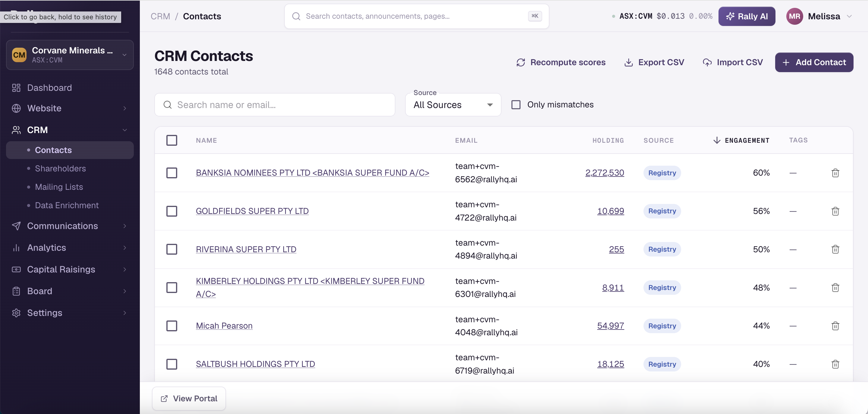
Task: Collapse the CRM section chevron
Action: (x=125, y=130)
